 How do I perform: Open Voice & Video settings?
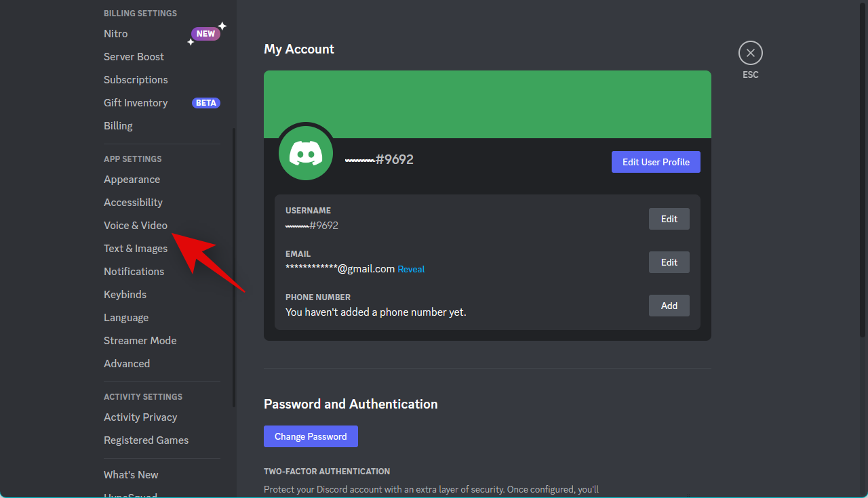tap(136, 226)
